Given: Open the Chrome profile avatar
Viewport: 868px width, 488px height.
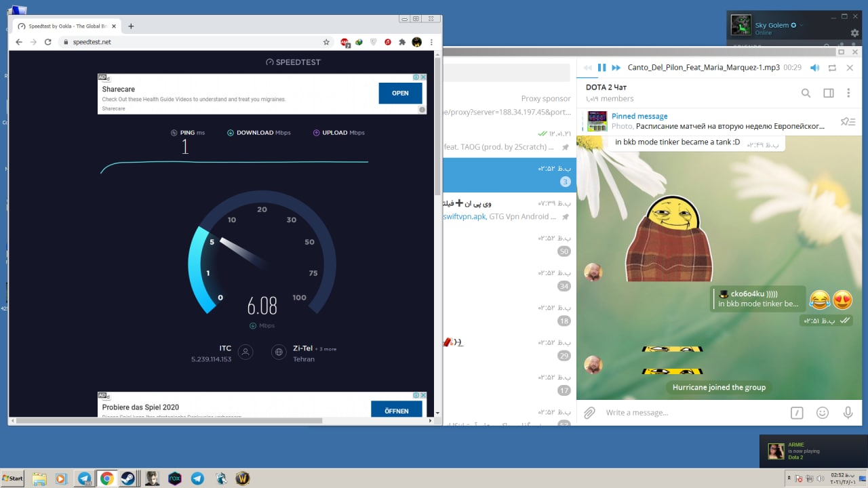Looking at the screenshot, I should 416,42.
